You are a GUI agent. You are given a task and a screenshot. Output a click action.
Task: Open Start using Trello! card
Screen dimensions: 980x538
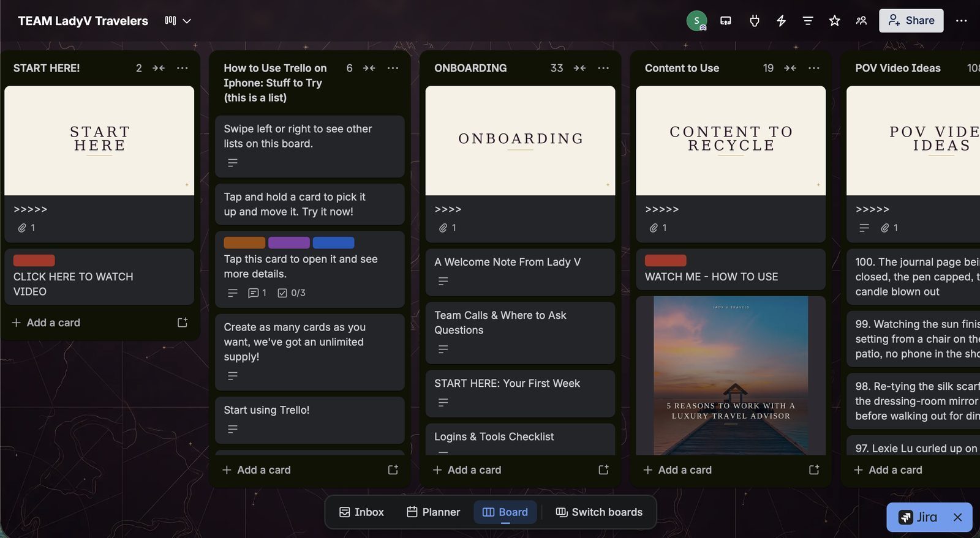pos(310,420)
